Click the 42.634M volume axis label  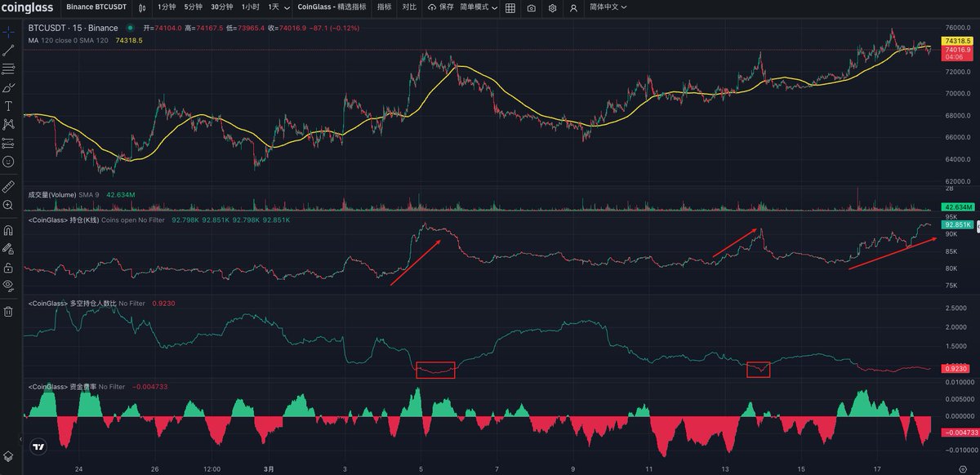tap(956, 207)
